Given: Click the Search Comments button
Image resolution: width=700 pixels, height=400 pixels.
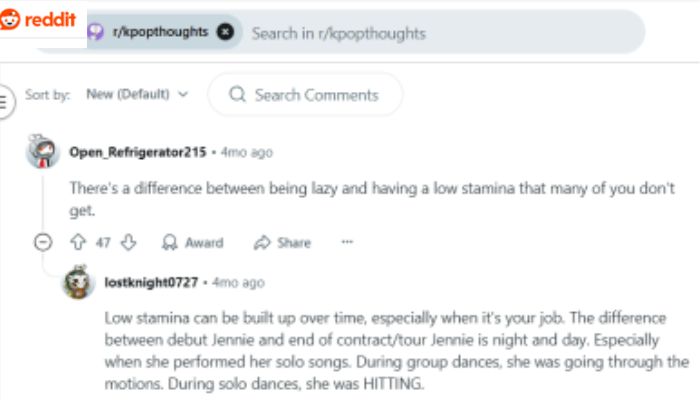Looking at the screenshot, I should (x=305, y=95).
